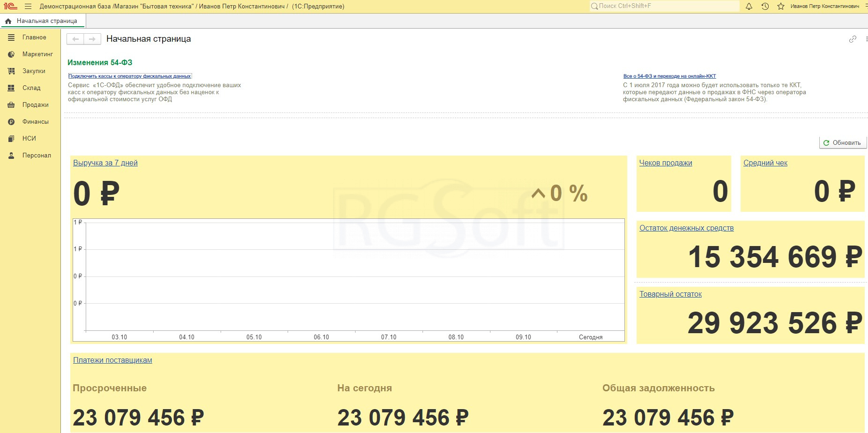Click Изменения 54-ФЗ heading
This screenshot has width=868, height=433.
pyautogui.click(x=100, y=63)
